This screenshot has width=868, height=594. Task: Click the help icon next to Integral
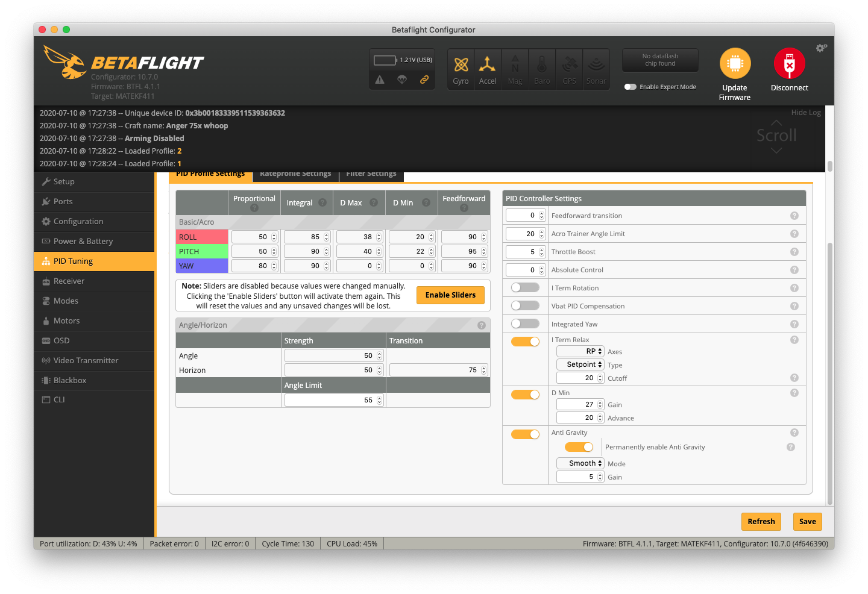(322, 202)
